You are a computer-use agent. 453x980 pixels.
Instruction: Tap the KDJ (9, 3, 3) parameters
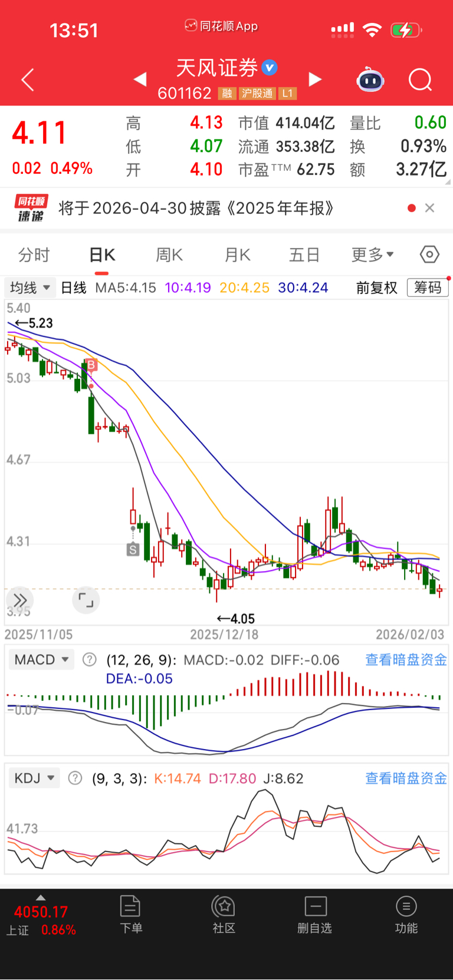click(120, 778)
